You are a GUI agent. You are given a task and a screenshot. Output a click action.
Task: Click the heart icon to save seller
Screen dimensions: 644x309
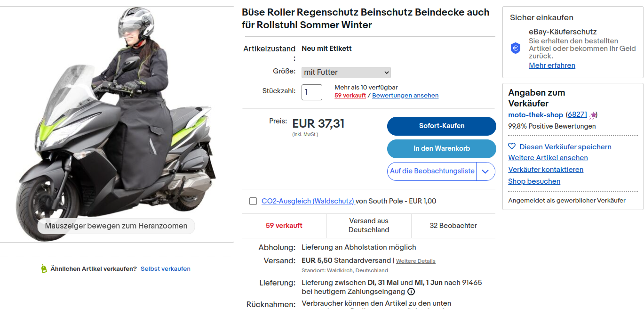pyautogui.click(x=512, y=146)
